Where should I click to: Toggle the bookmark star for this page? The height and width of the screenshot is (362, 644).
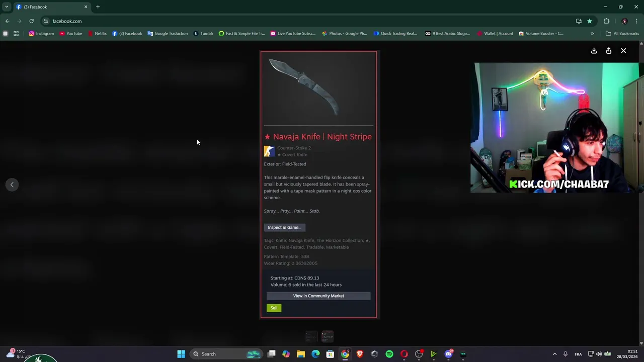click(590, 21)
